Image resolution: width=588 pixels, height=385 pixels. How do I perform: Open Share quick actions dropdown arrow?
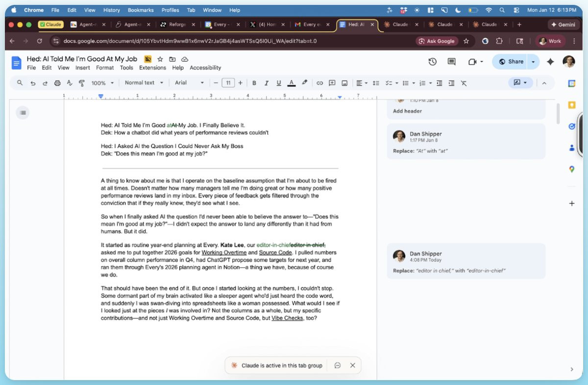point(534,62)
